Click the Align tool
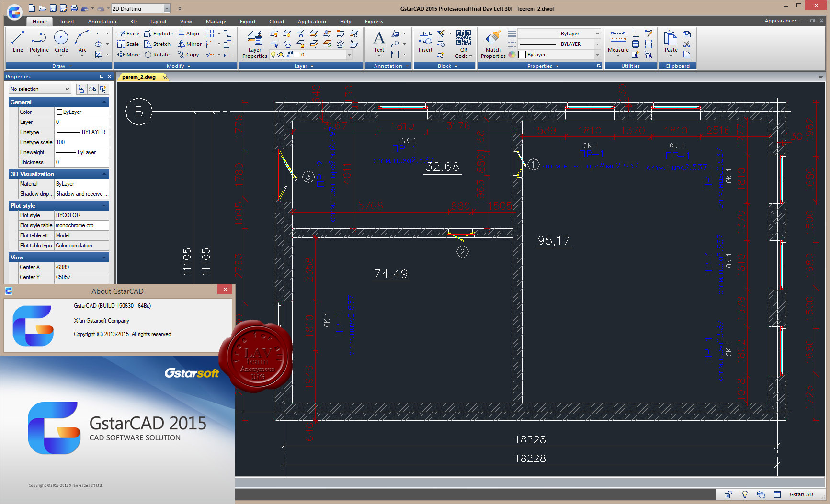Viewport: 830px width, 504px height. click(189, 34)
